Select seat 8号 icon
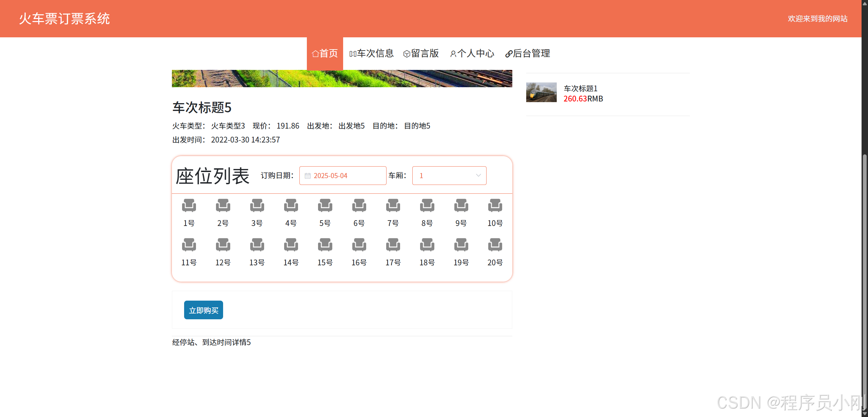This screenshot has width=868, height=417. [x=427, y=205]
